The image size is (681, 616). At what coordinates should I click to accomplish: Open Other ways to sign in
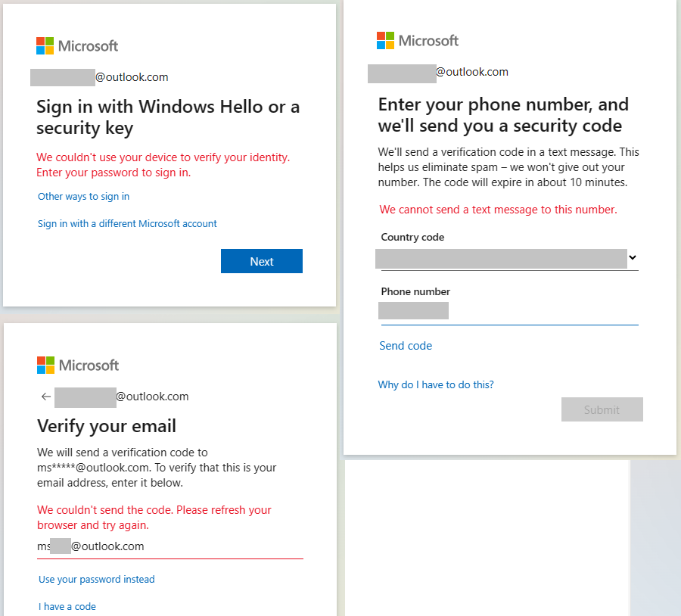point(83,196)
